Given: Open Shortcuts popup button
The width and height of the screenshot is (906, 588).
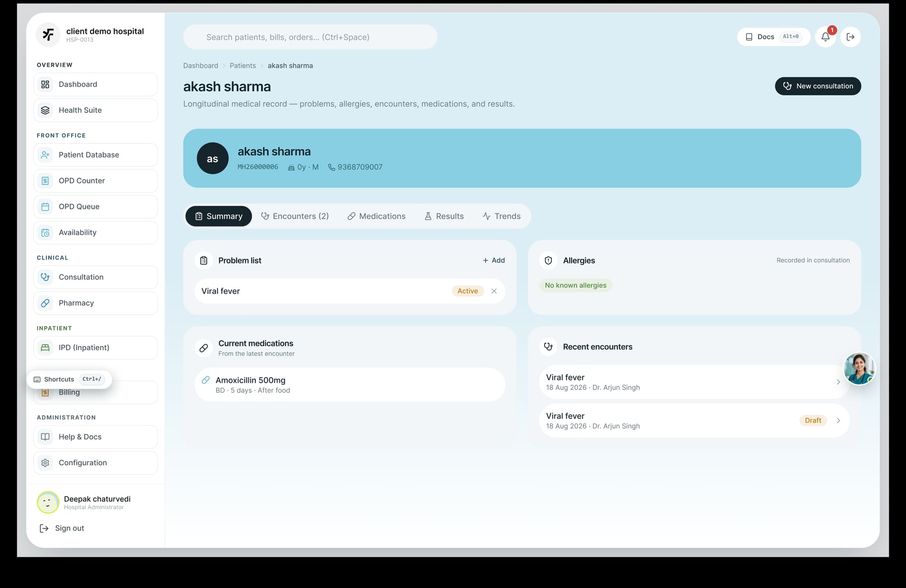Looking at the screenshot, I should coord(69,379).
